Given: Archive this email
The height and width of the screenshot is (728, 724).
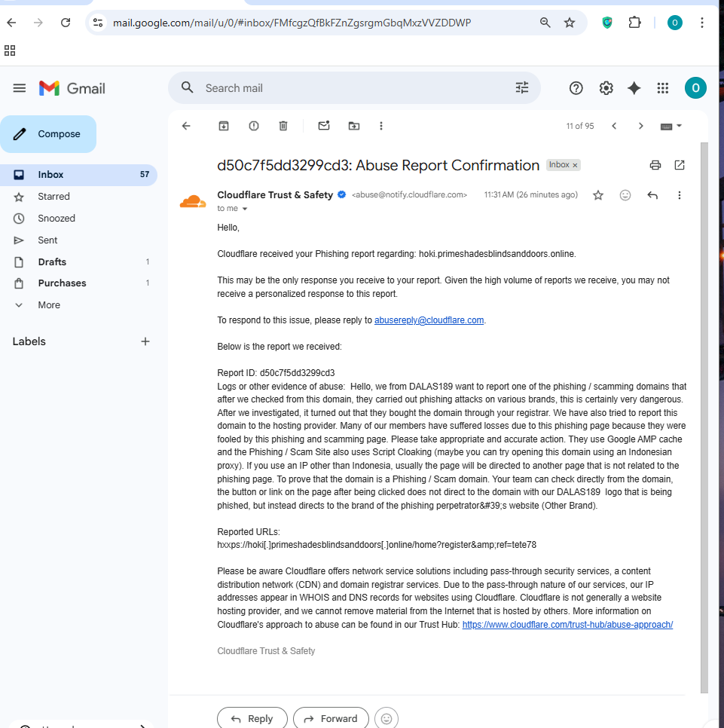Looking at the screenshot, I should pos(224,126).
